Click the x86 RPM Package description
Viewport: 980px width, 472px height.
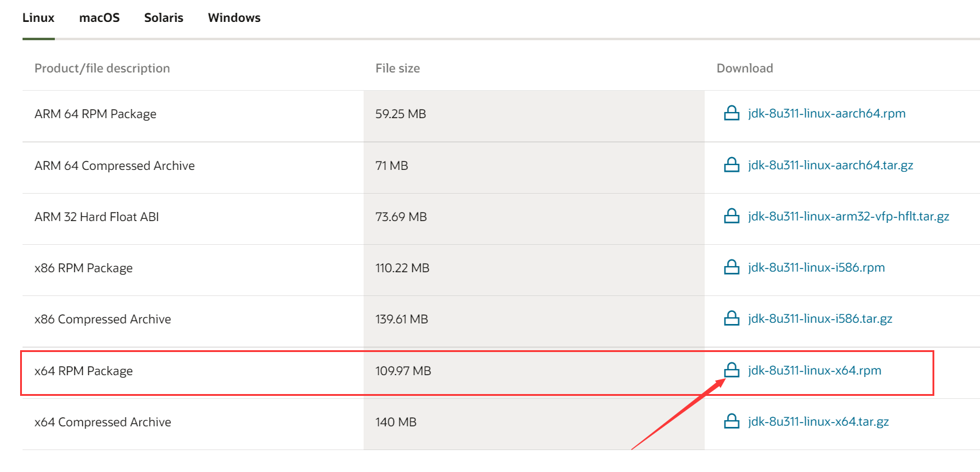pos(83,268)
